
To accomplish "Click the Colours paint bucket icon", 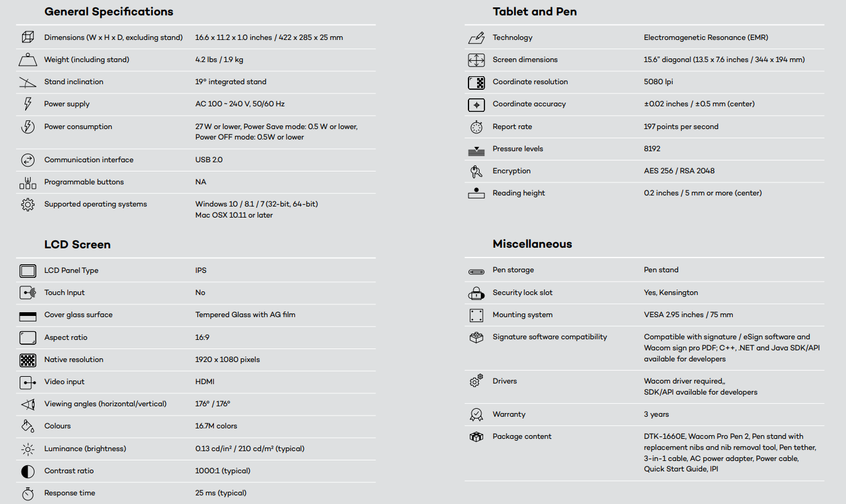I will [x=28, y=426].
